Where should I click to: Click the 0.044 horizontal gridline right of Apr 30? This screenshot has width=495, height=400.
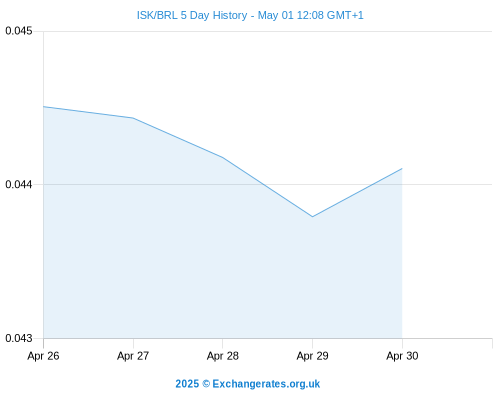447,184
